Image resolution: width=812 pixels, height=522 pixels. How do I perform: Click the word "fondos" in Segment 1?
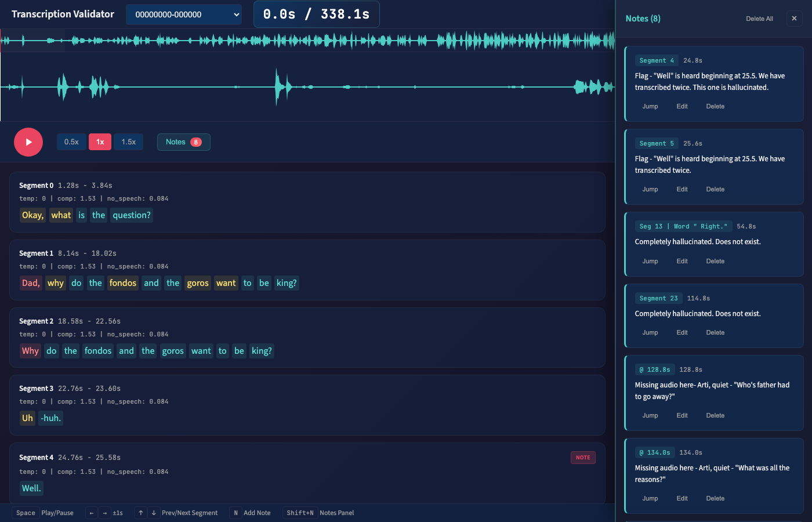tap(122, 283)
